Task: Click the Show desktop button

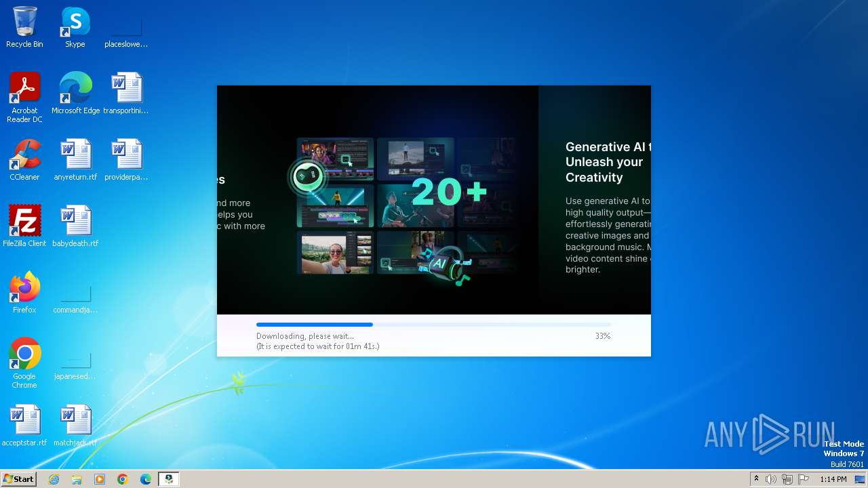Action: 861,479
